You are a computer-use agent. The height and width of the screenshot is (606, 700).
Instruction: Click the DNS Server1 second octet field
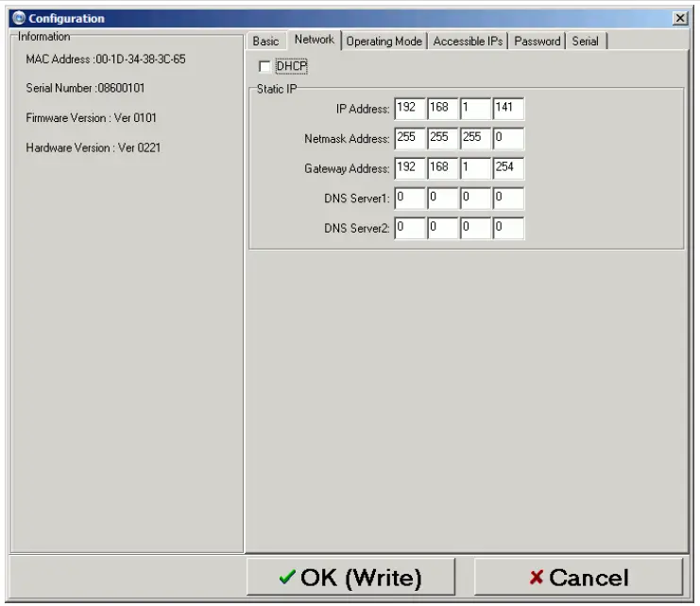click(442, 199)
